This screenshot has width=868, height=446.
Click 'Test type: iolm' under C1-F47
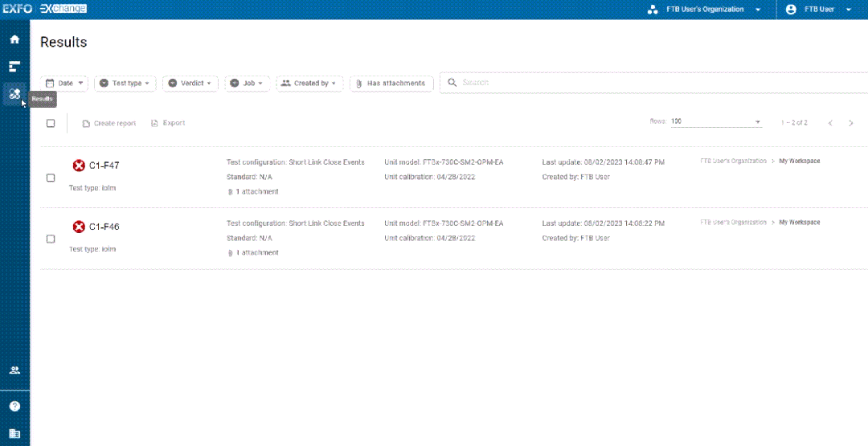pyautogui.click(x=92, y=188)
